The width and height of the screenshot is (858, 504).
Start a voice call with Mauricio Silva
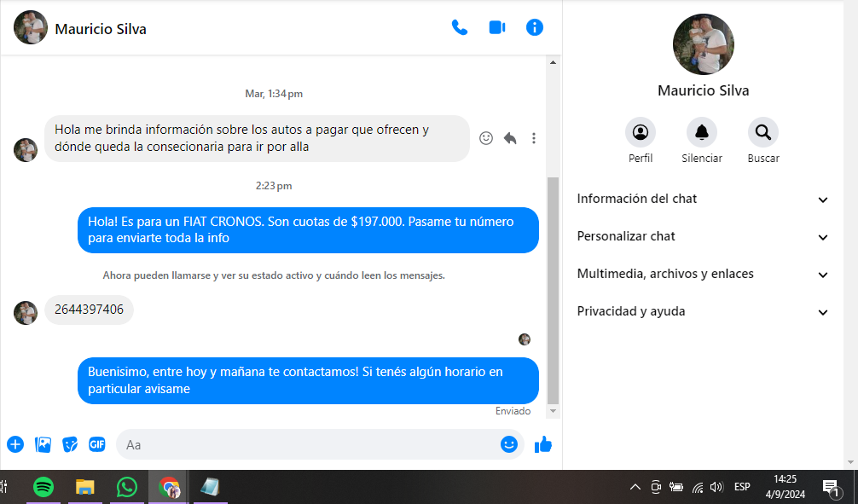[x=459, y=27]
